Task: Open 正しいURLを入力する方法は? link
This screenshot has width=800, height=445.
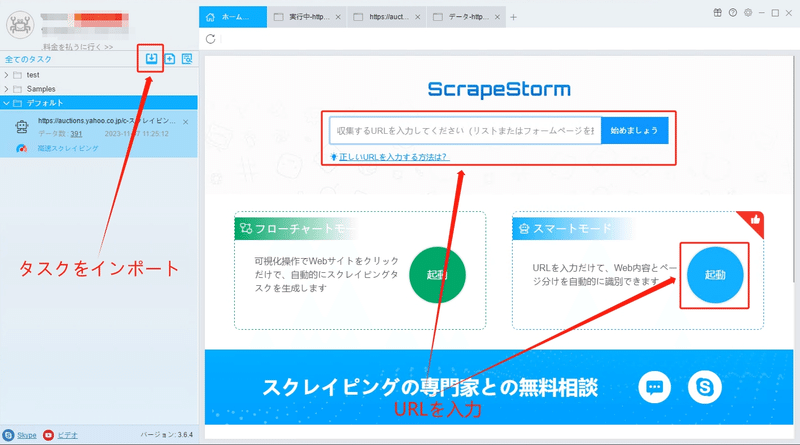Action: 394,157
